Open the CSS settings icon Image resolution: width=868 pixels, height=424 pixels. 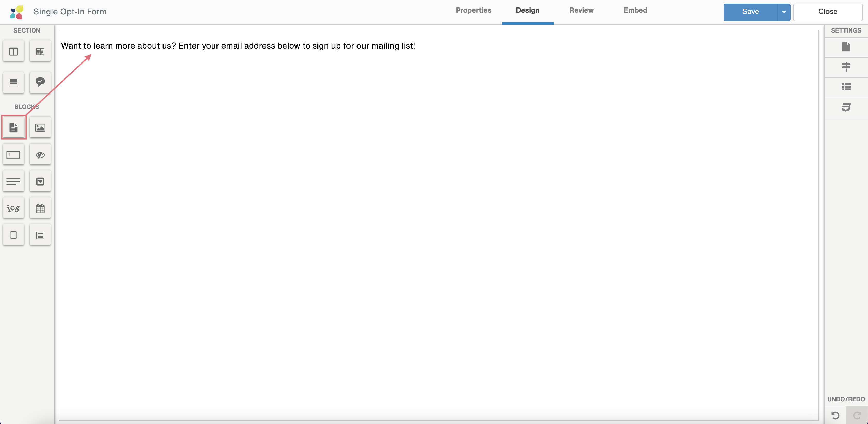(x=846, y=107)
